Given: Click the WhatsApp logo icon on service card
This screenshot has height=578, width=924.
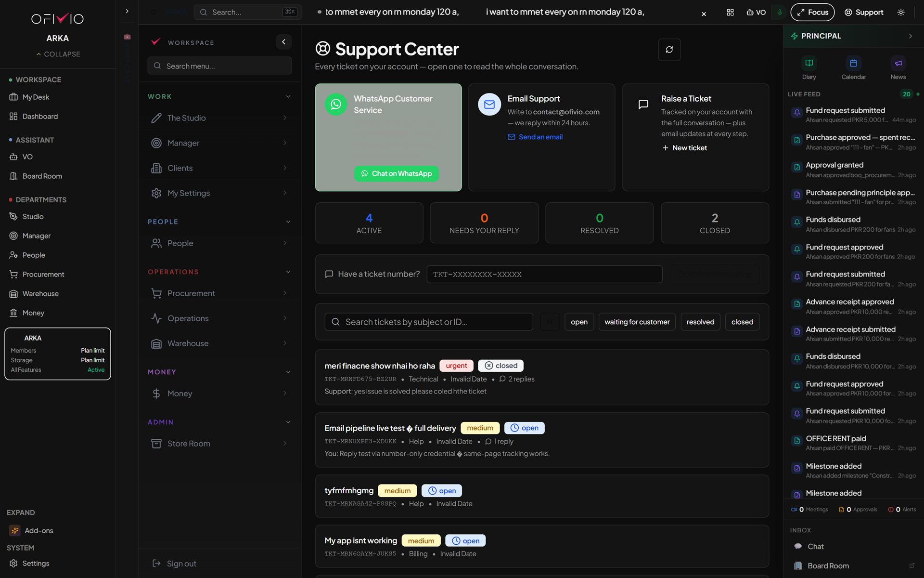Looking at the screenshot, I should point(336,105).
